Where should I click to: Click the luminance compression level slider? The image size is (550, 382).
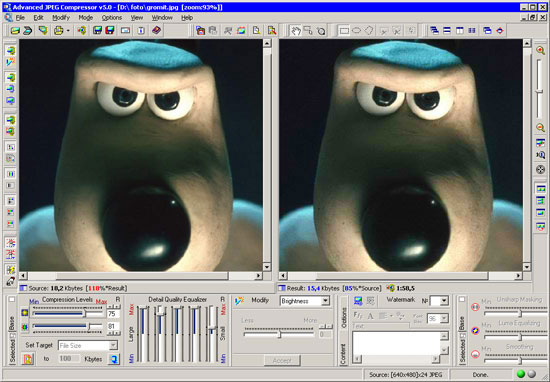tap(67, 313)
